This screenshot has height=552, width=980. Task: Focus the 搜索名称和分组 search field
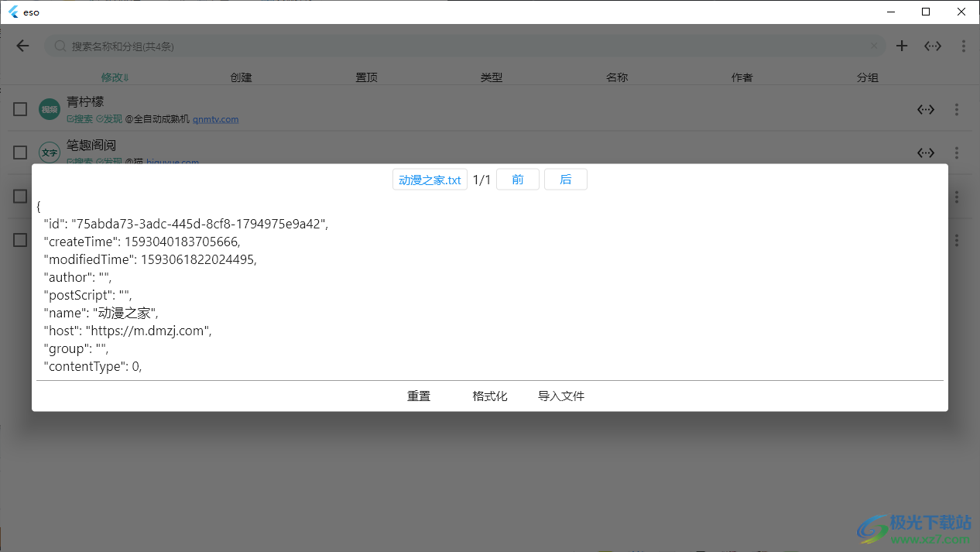pos(464,46)
